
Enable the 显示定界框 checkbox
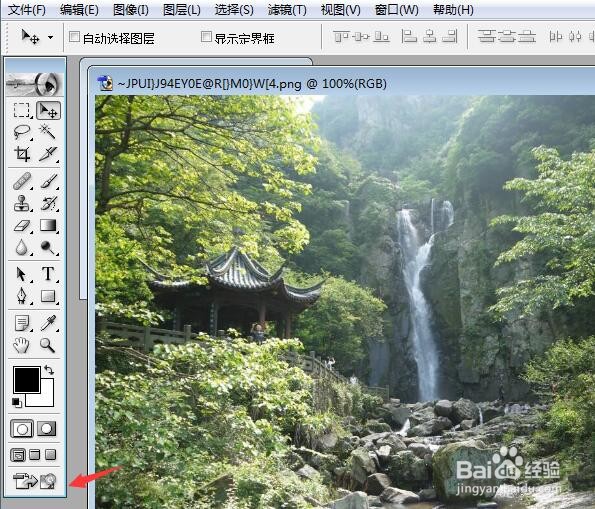[206, 37]
